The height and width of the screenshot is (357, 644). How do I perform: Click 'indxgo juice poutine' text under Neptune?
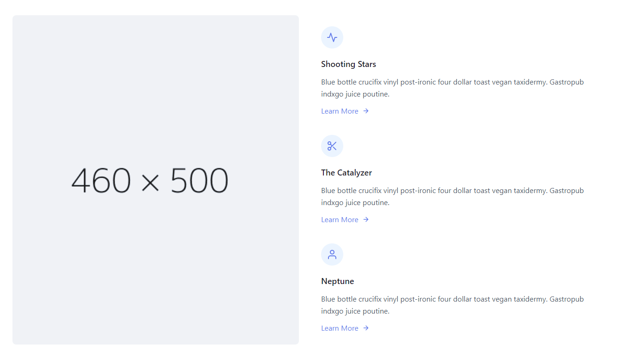tap(355, 311)
